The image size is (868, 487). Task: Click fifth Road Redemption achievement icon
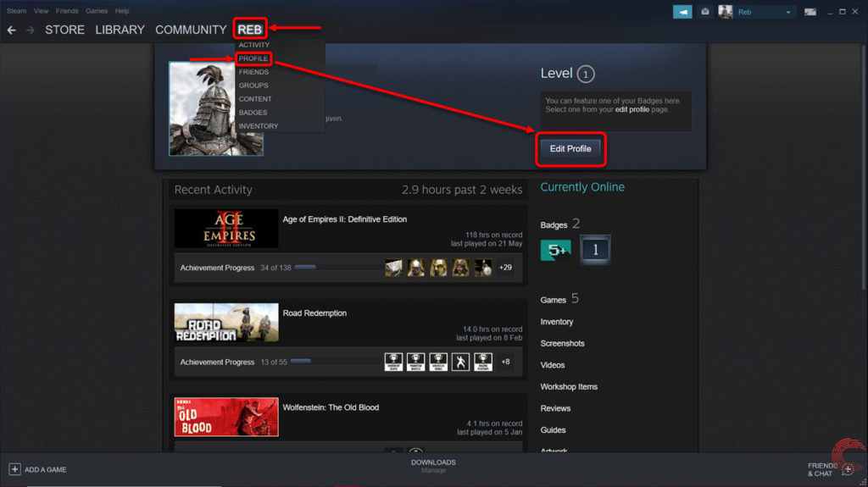[482, 362]
